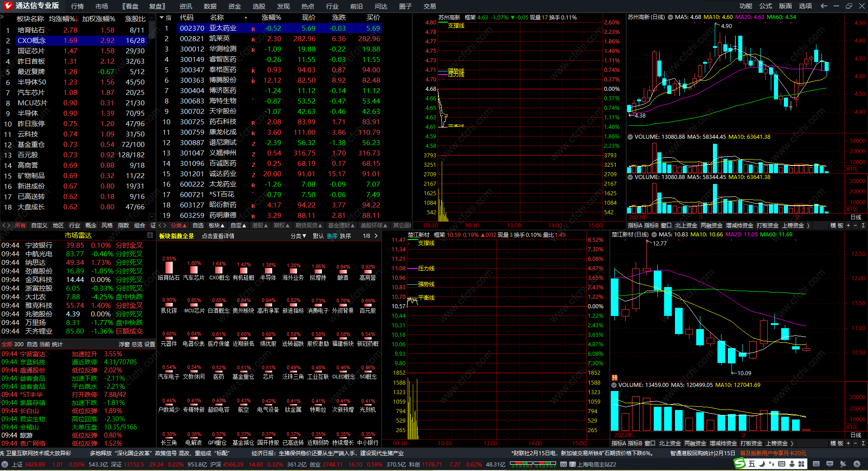
Task: Click the plus icon in upper chart indicator bar
Action: 848,225
